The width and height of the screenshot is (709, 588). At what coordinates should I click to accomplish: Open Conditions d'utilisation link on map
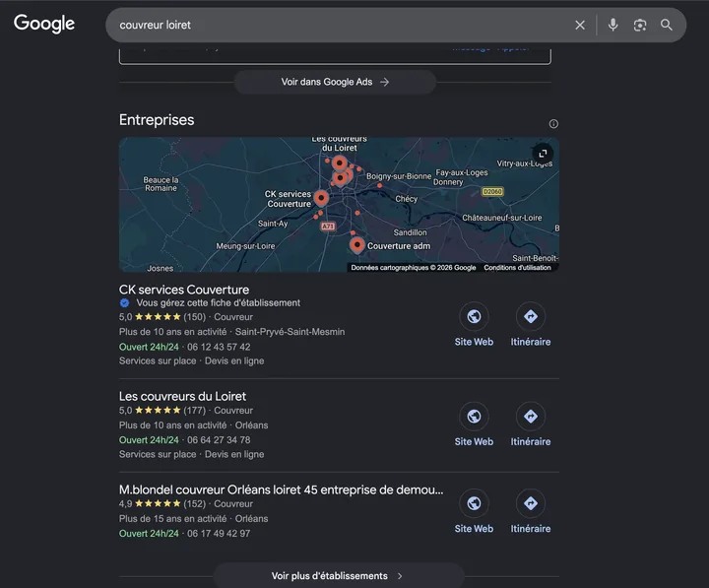(517, 267)
